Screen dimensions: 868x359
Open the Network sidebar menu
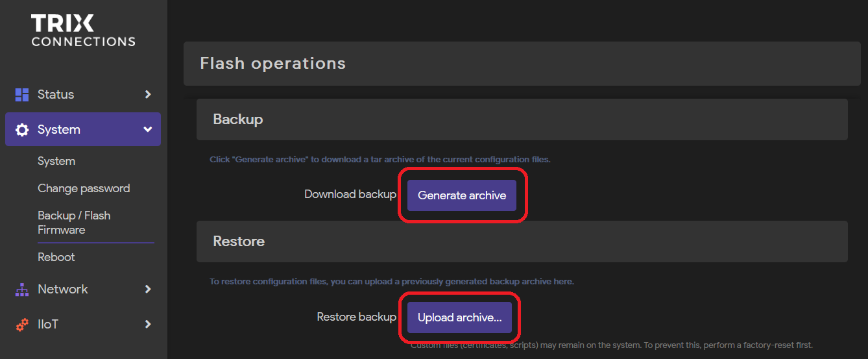83,290
